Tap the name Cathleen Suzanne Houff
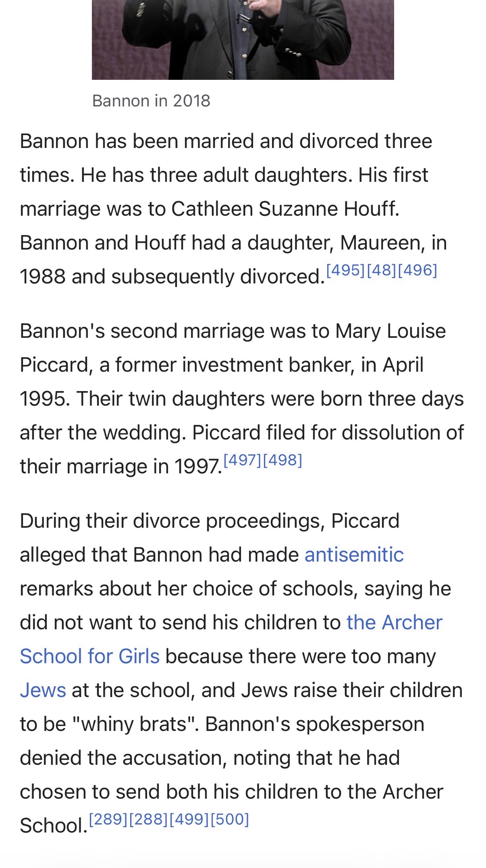Image resolution: width=486 pixels, height=868 pixels. (x=285, y=209)
